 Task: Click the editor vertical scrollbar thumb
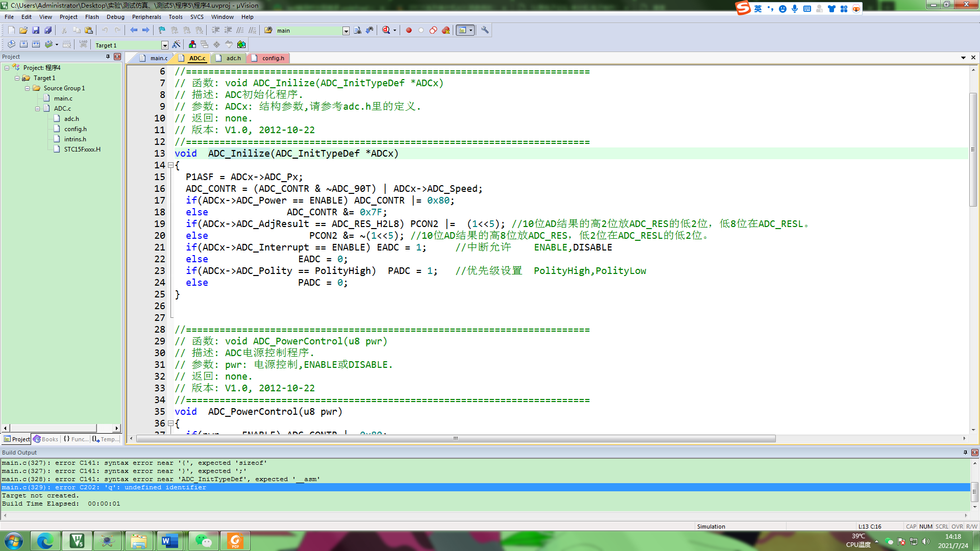(x=973, y=149)
